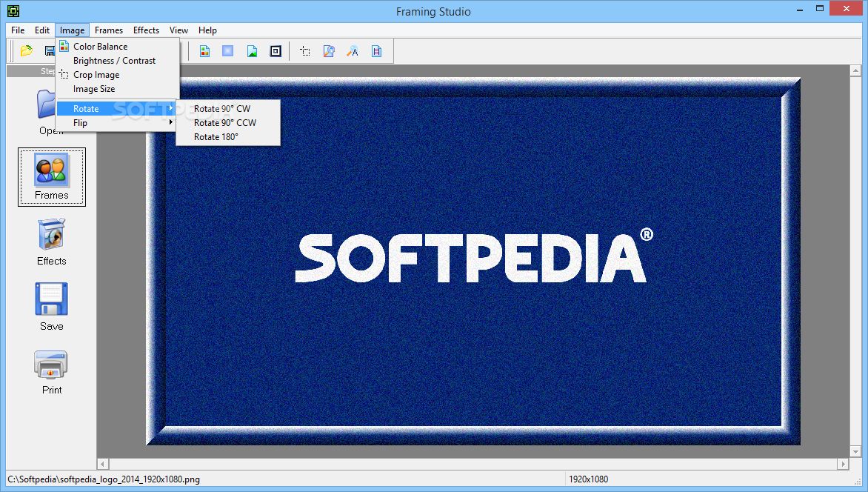Open the Help menu
The image size is (868, 492).
pos(207,30)
